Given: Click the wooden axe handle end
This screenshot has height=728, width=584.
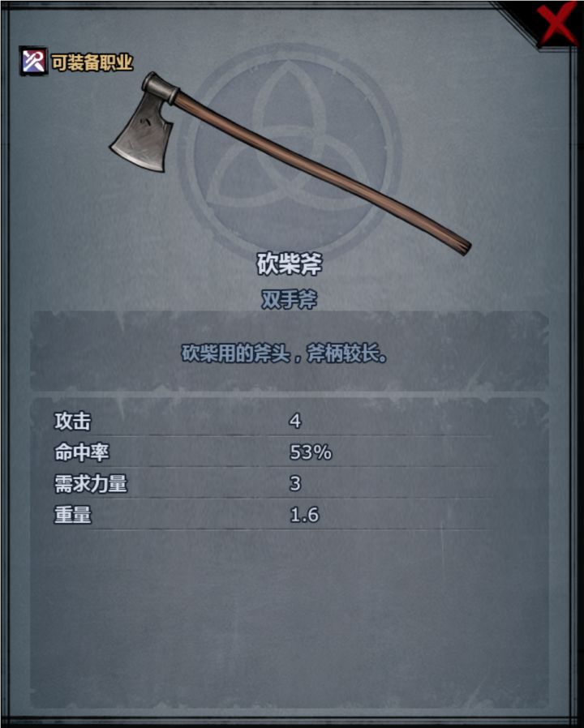Looking at the screenshot, I should (460, 245).
